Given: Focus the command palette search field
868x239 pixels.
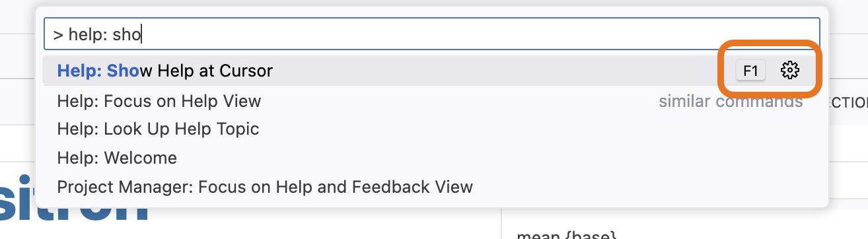Looking at the screenshot, I should tap(432, 34).
